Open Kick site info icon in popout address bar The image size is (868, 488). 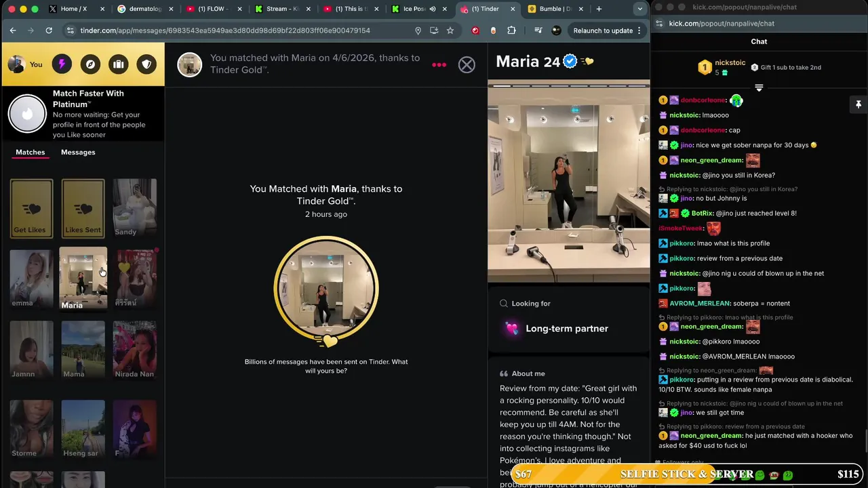[x=660, y=23]
